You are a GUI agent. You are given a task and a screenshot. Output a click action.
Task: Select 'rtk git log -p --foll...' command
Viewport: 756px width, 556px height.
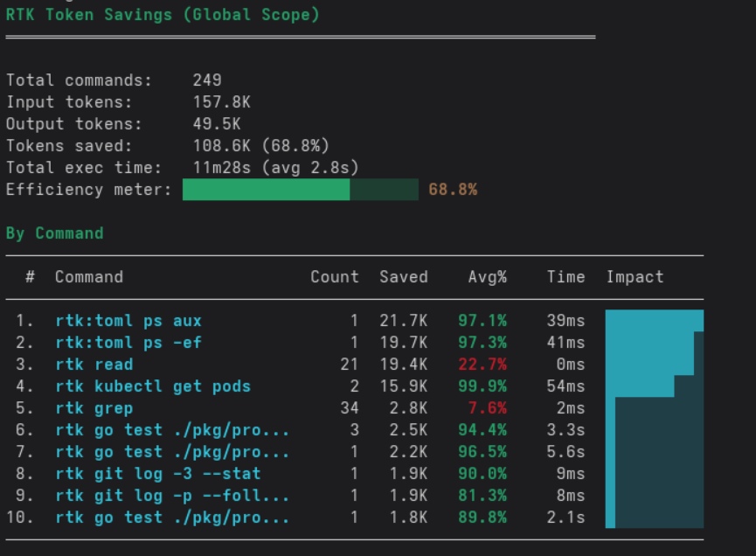click(172, 495)
